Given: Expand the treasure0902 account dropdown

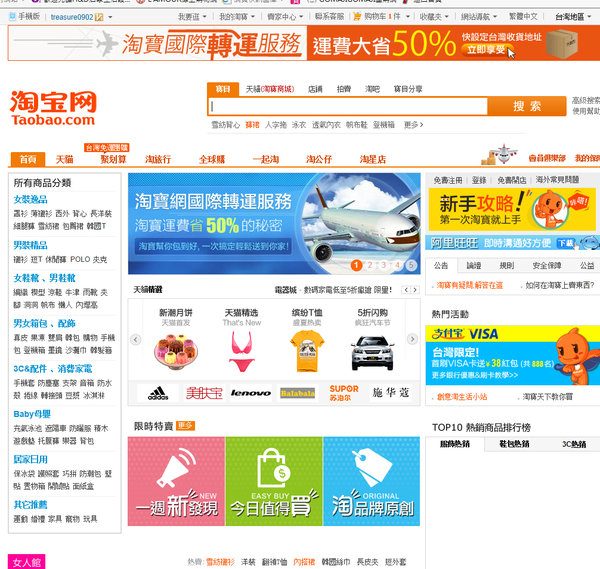Looking at the screenshot, I should click(x=110, y=17).
